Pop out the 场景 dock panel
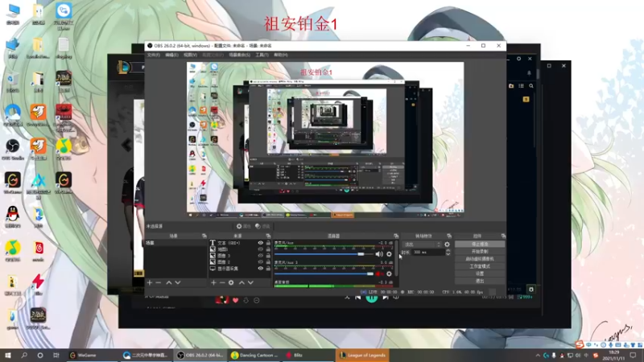This screenshot has width=644, height=362. [x=204, y=236]
